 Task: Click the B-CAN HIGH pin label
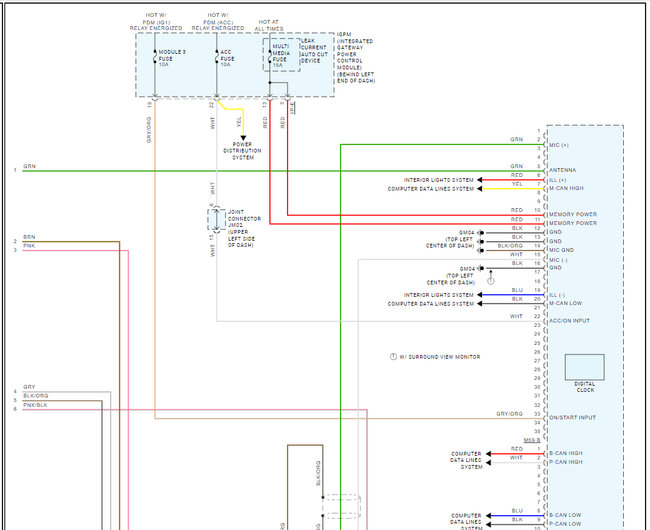567,453
